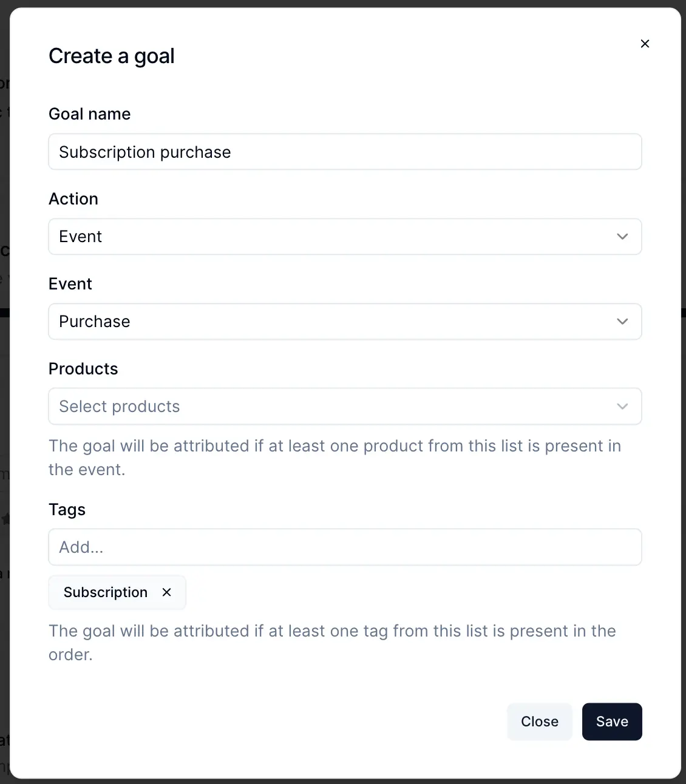Place cursor in Subscription purchase text
Image resolution: width=686 pixels, height=784 pixels.
pos(144,152)
